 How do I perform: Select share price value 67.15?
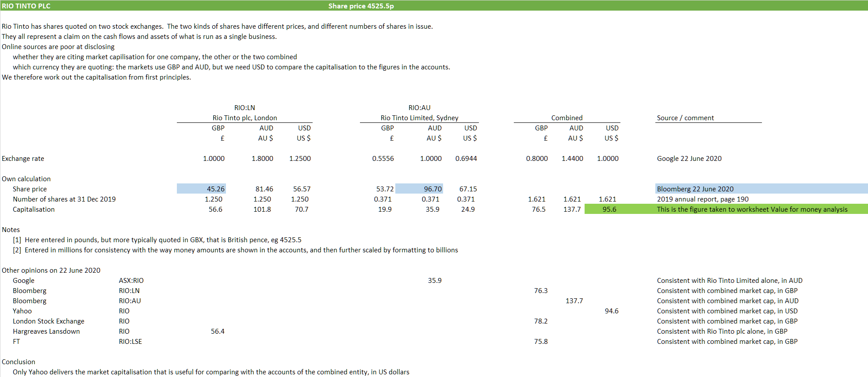click(x=468, y=189)
